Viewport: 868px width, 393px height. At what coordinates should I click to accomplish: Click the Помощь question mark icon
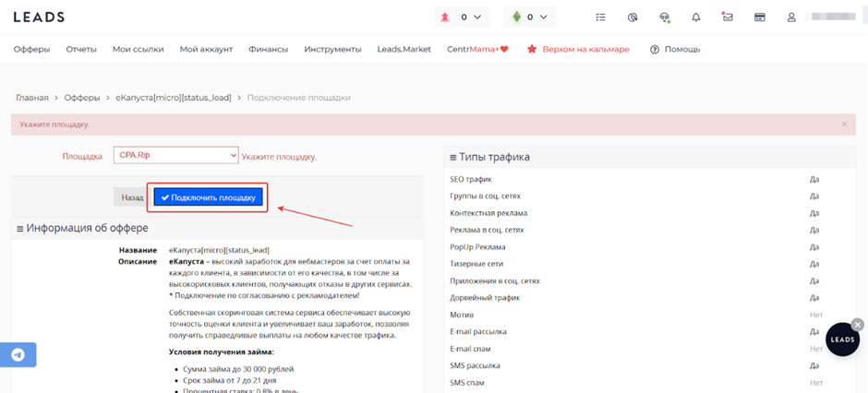tap(655, 49)
